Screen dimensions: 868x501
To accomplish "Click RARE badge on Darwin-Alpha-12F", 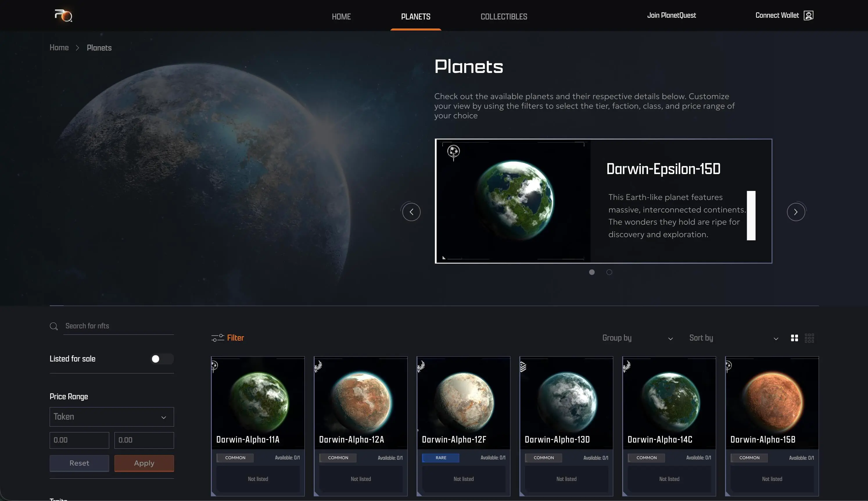I will click(440, 458).
